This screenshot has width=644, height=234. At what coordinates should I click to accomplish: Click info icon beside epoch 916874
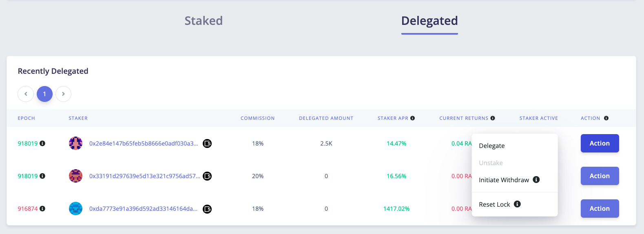[x=42, y=209]
